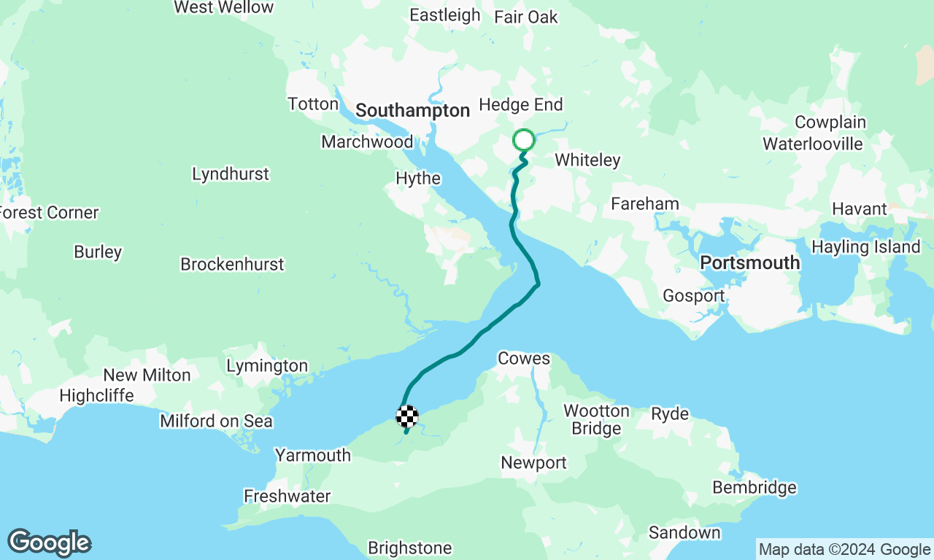Click the Brockenhurst label
The image size is (934, 560).
[232, 265]
